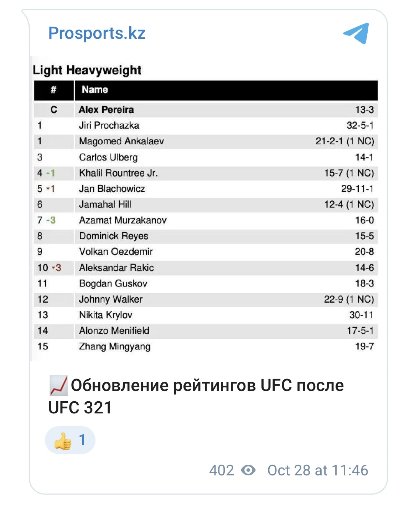Click the green +3 indicator for Azamat Murzakanov

(x=51, y=220)
